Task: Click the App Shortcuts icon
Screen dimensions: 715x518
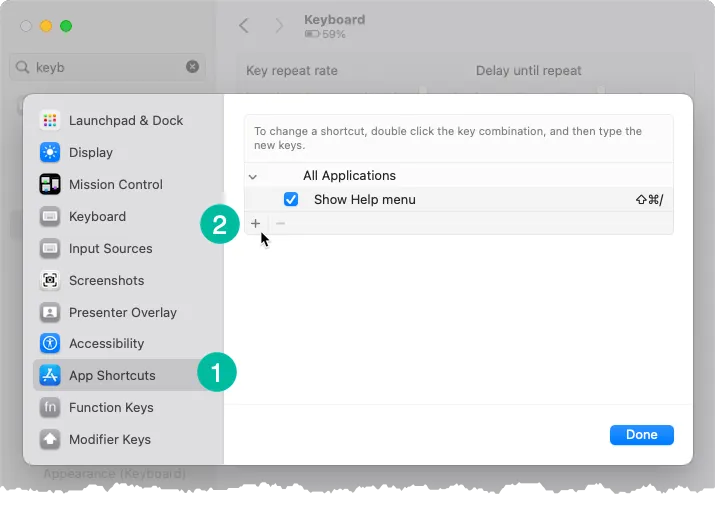Action: pyautogui.click(x=50, y=375)
